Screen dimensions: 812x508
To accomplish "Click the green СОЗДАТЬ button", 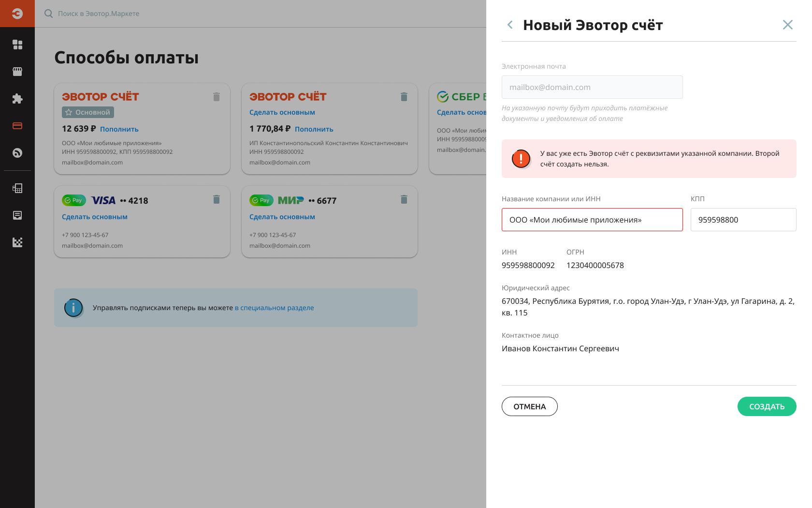I will pos(767,406).
